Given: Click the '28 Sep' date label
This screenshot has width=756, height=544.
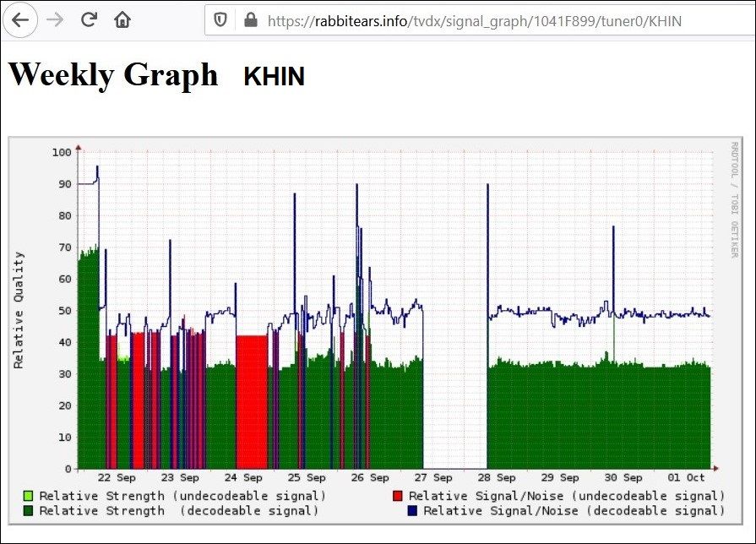Looking at the screenshot, I should [x=497, y=477].
